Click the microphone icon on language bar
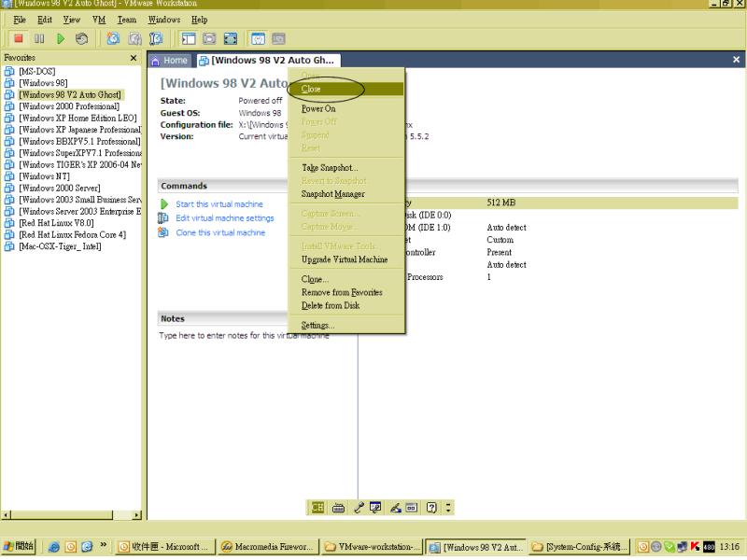 tap(359, 508)
